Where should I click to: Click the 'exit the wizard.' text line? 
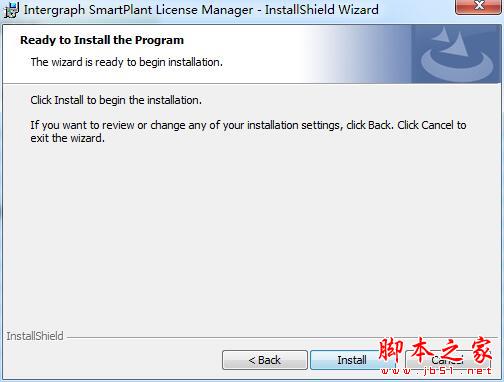(x=68, y=138)
